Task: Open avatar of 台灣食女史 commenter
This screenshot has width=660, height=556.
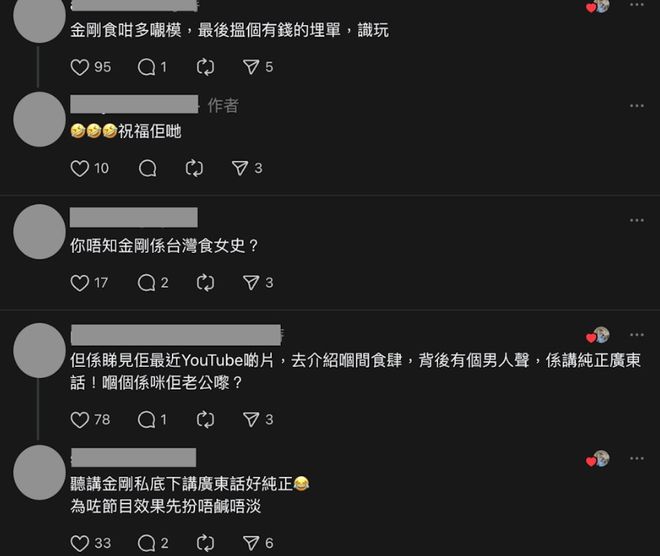Action: point(40,231)
